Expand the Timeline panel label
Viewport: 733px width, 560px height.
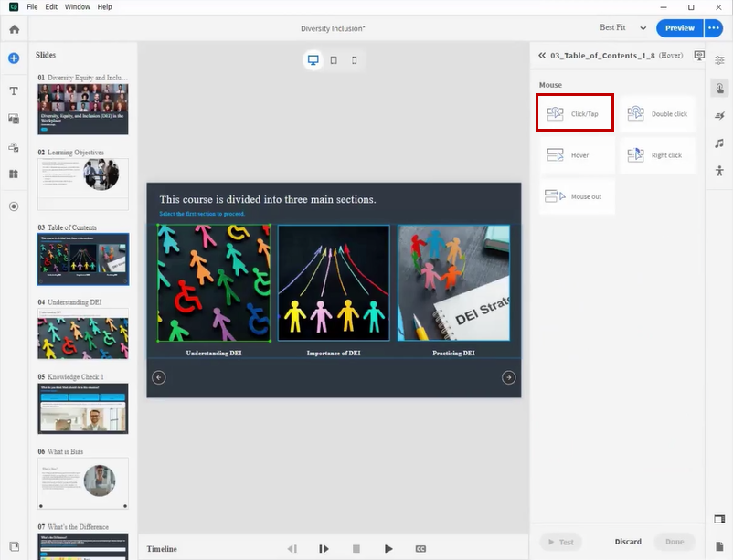[x=162, y=549]
